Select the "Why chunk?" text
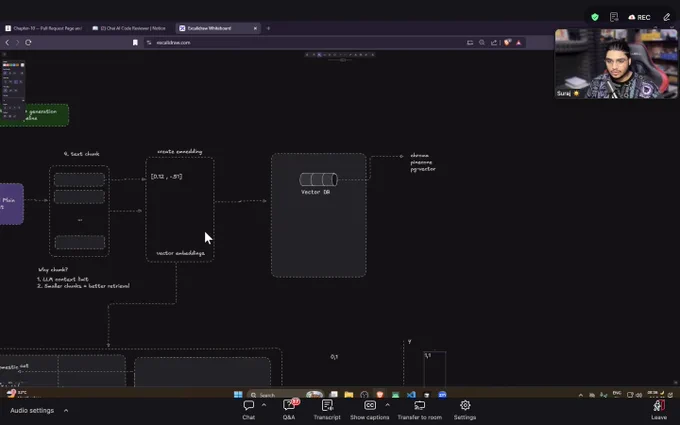Image resolution: width=680 pixels, height=425 pixels. click(53, 270)
